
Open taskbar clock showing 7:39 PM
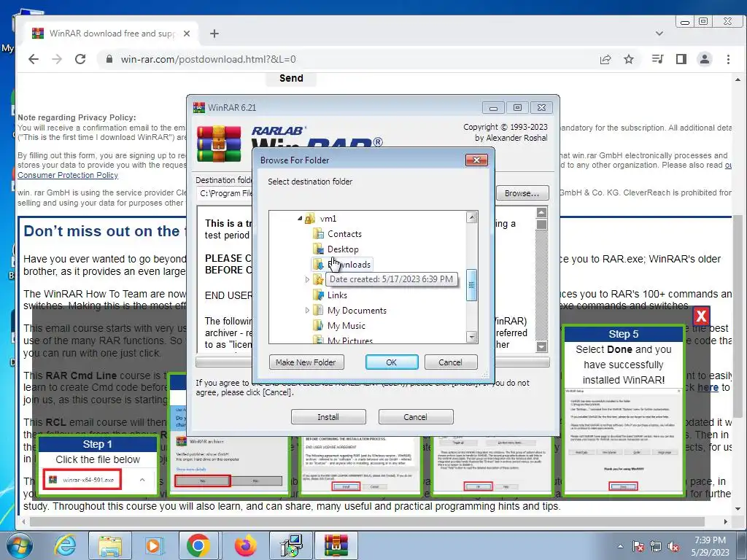[x=710, y=546]
